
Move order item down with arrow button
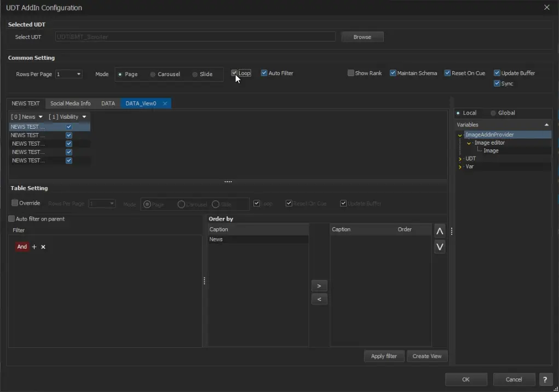click(x=440, y=247)
